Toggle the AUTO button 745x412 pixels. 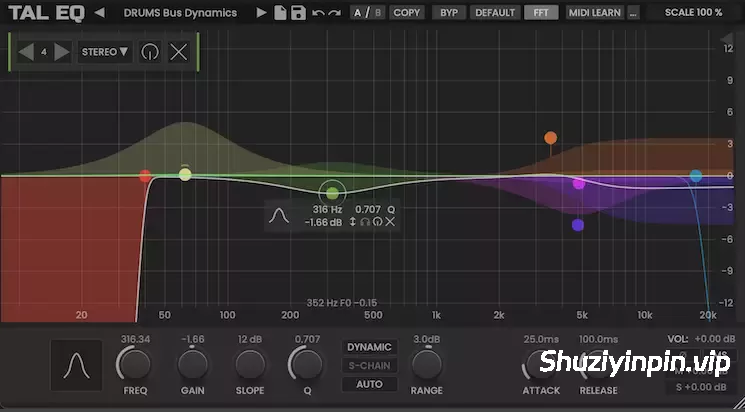(x=369, y=384)
